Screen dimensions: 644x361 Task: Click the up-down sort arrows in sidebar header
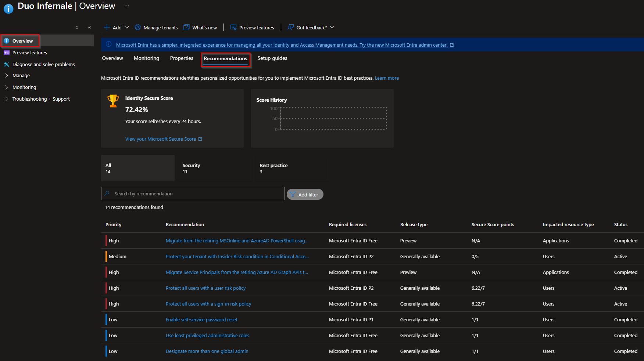[77, 28]
